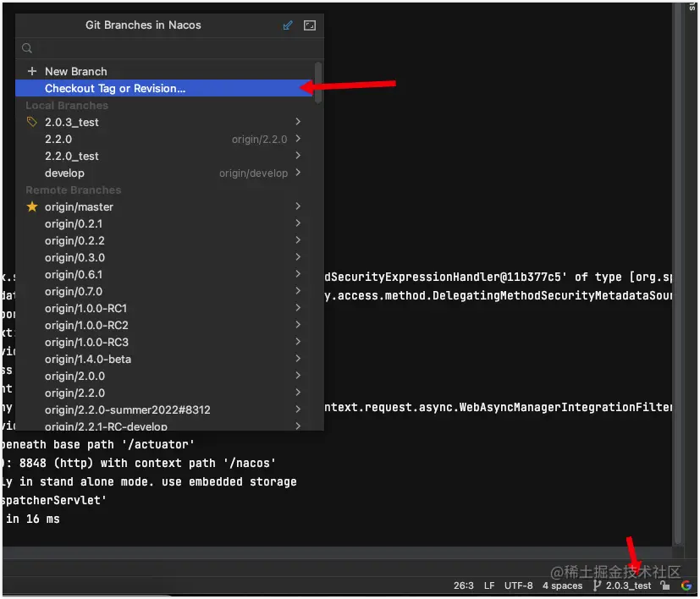Click console line with context path '/nacos'

tap(139, 464)
